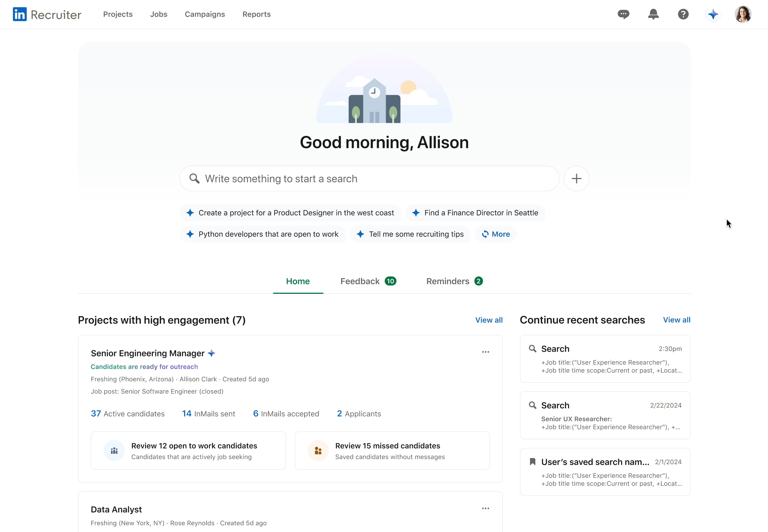Click the Reminders badge showing 2 items
The height and width of the screenshot is (532, 768).
point(478,281)
